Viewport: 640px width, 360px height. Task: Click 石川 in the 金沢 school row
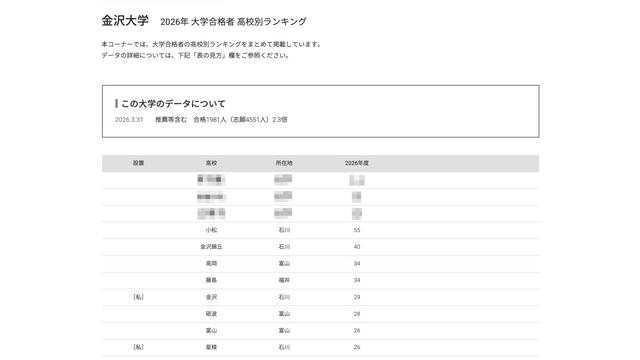point(284,297)
